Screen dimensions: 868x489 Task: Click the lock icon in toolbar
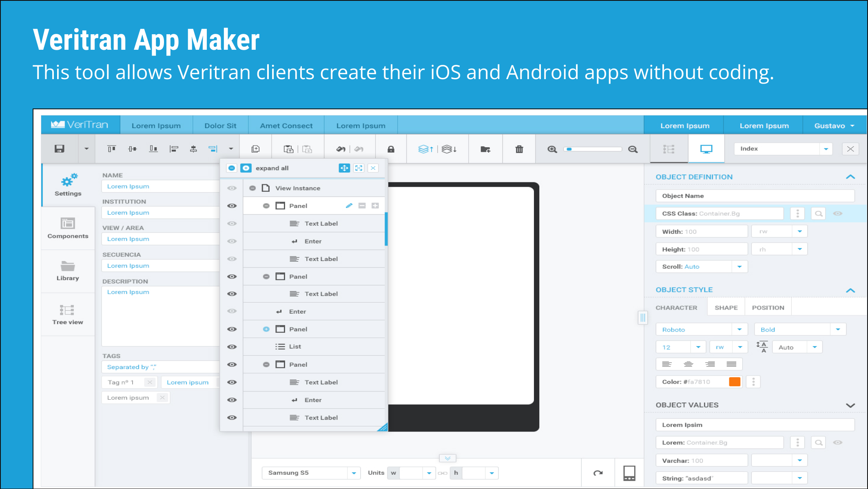(391, 149)
